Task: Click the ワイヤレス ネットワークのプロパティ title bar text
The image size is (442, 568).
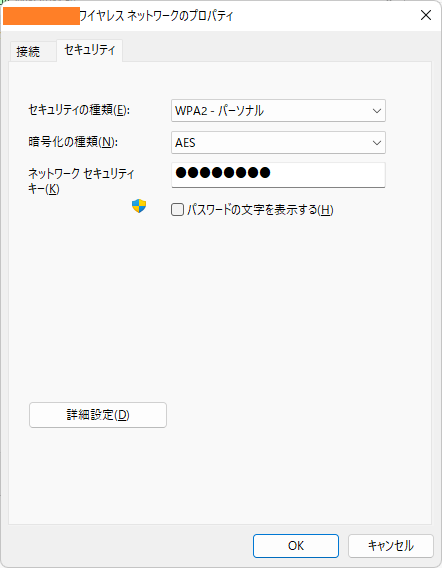Action: (157, 16)
